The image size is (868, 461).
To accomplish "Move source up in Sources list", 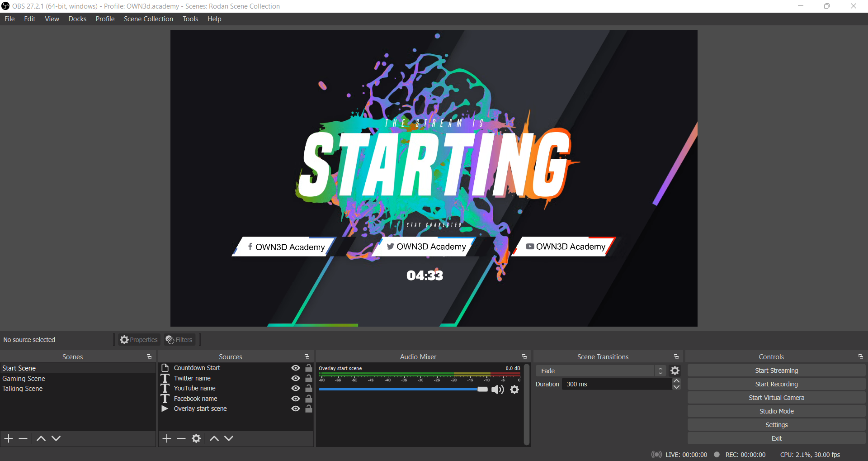I will (x=214, y=438).
